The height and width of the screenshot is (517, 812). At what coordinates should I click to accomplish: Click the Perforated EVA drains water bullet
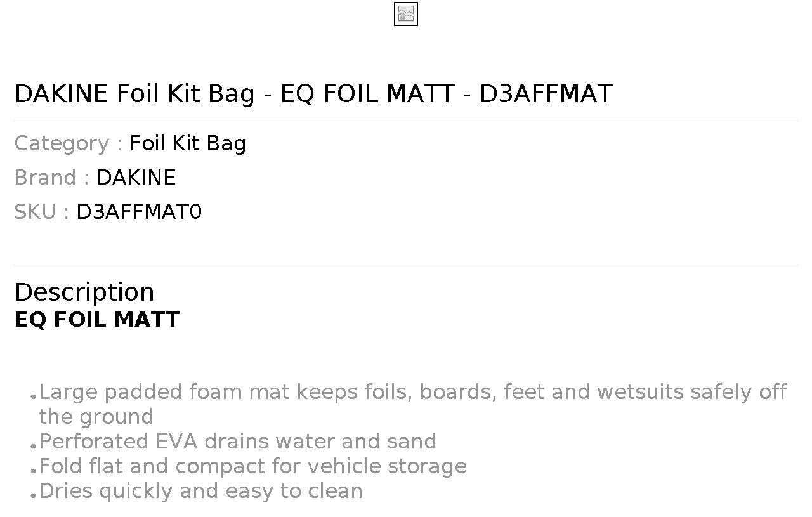tap(238, 441)
